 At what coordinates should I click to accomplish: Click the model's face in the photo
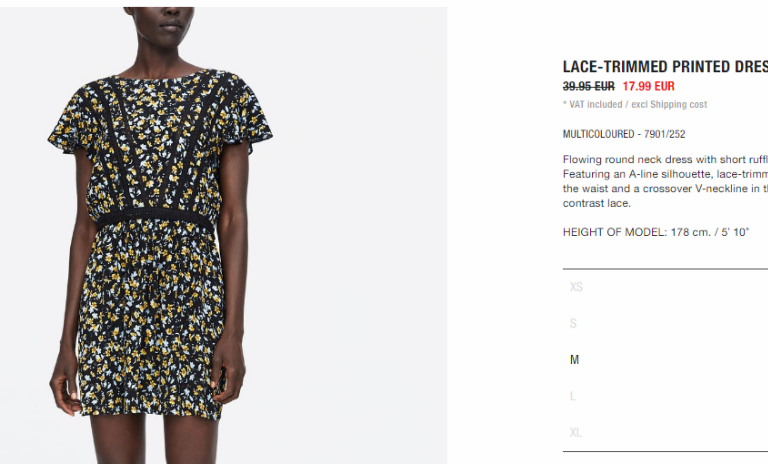click(x=162, y=24)
